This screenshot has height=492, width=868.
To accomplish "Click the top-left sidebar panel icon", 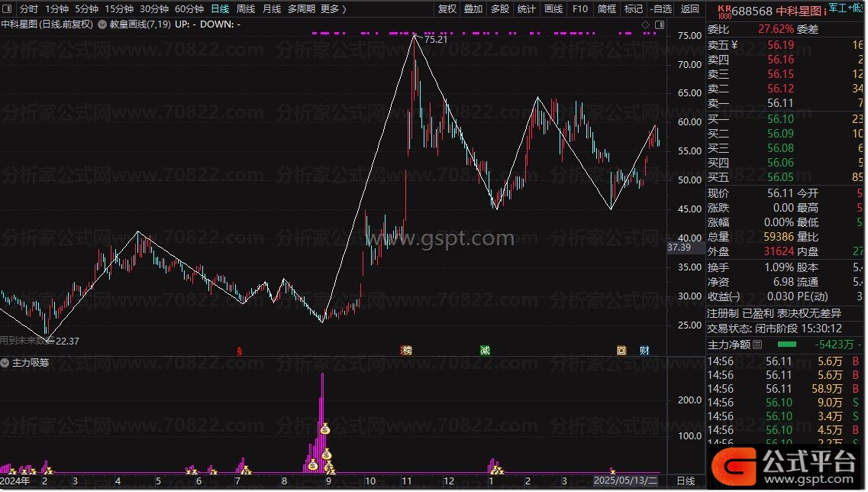I will pyautogui.click(x=7, y=9).
